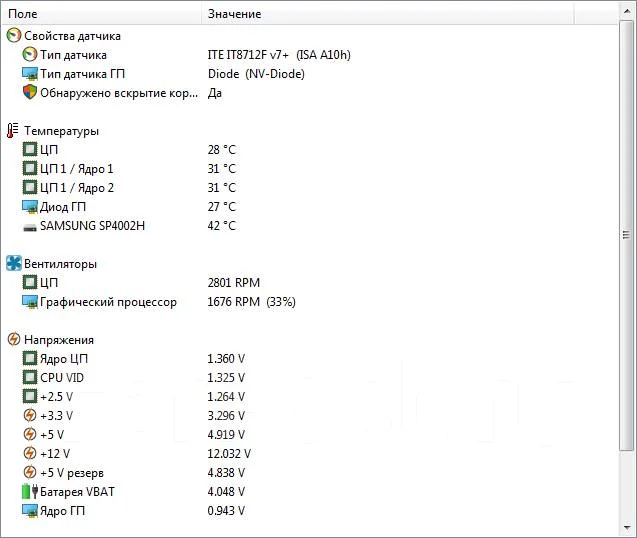Image resolution: width=637 pixels, height=538 pixels.
Task: Select the 2801 RPM value
Action: 234,282
